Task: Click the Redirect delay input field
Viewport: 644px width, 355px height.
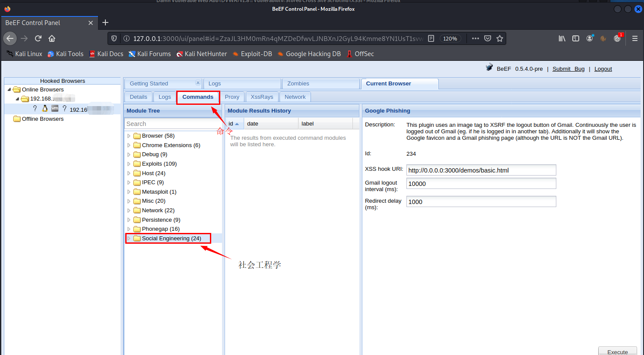Action: tap(481, 201)
